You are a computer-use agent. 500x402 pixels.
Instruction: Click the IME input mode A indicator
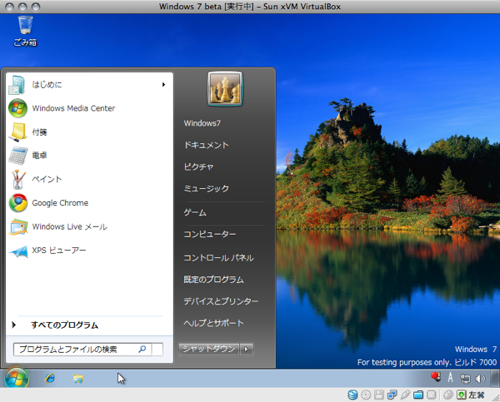pos(450,378)
